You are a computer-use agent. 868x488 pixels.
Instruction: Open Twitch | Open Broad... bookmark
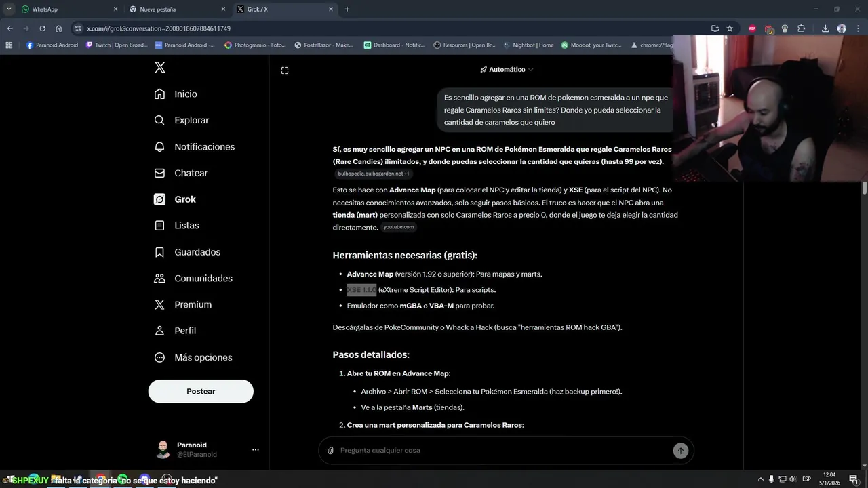(117, 45)
